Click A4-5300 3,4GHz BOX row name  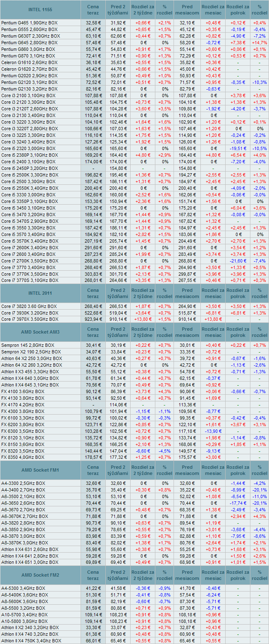tap(24, 588)
